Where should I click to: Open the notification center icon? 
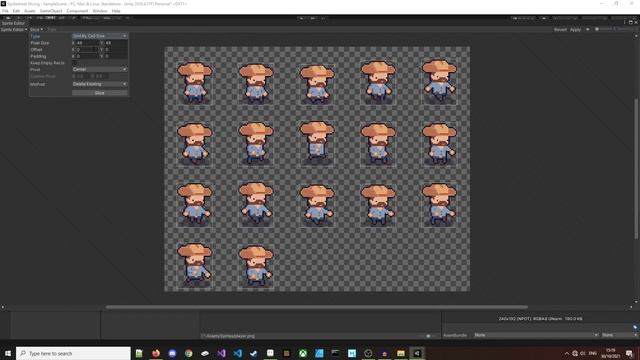(x=629, y=353)
